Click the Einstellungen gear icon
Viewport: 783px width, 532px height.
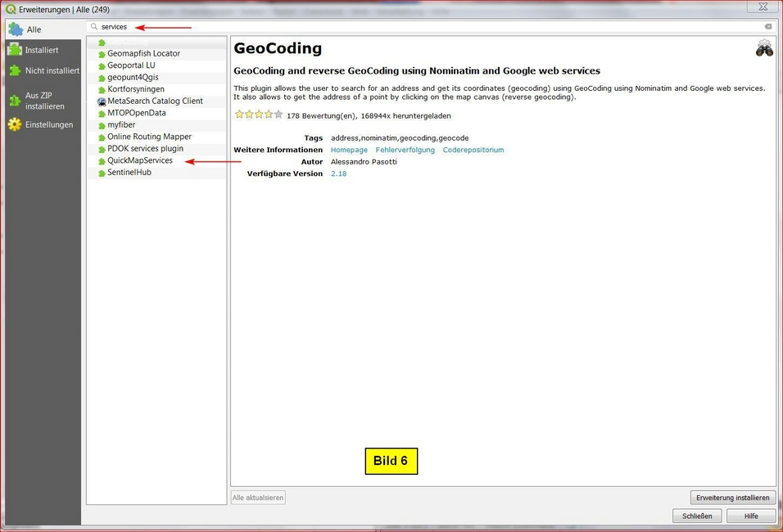click(15, 125)
